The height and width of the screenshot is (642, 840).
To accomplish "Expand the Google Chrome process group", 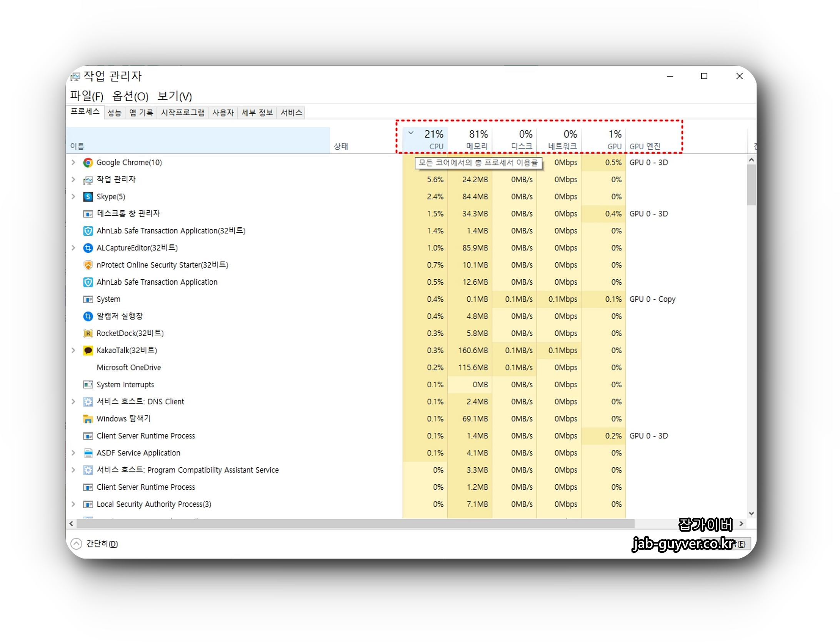I will coord(73,163).
